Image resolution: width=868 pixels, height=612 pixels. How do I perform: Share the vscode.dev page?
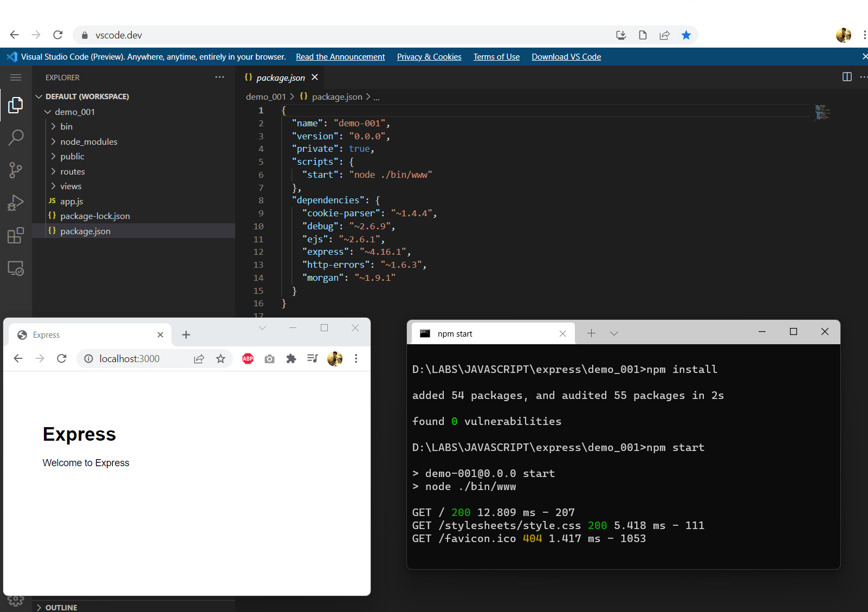664,35
